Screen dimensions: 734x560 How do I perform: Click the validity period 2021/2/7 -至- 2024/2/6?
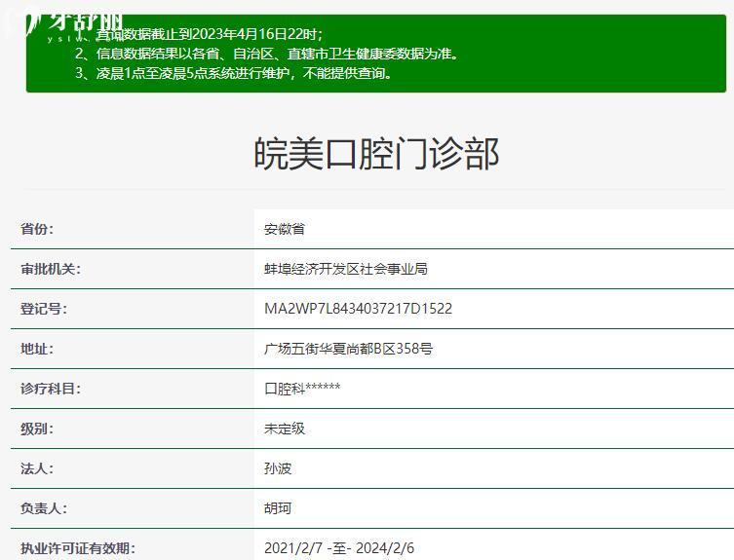[x=339, y=548]
